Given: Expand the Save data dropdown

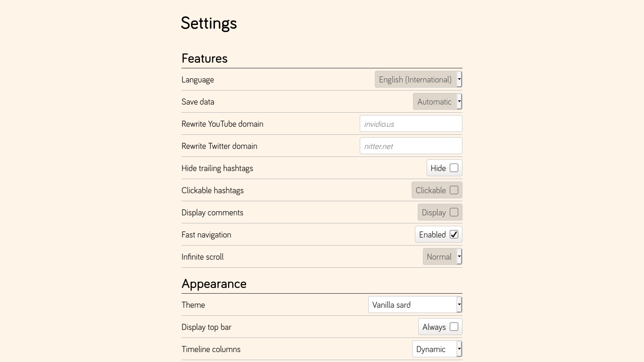Looking at the screenshot, I should pyautogui.click(x=437, y=102).
